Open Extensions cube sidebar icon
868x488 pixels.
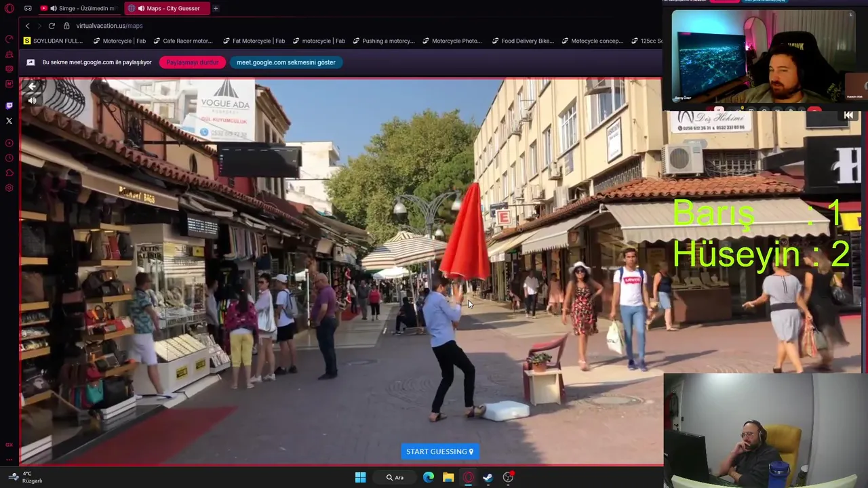click(x=9, y=173)
